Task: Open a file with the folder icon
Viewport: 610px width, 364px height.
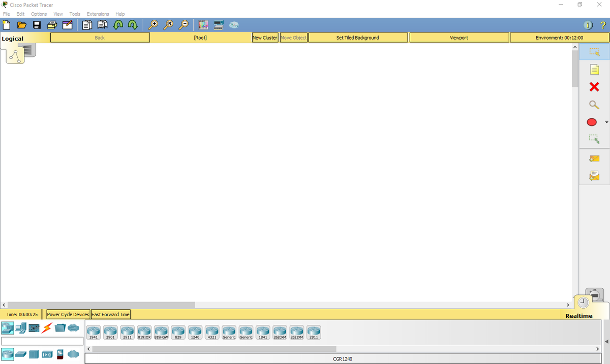Action: point(21,24)
